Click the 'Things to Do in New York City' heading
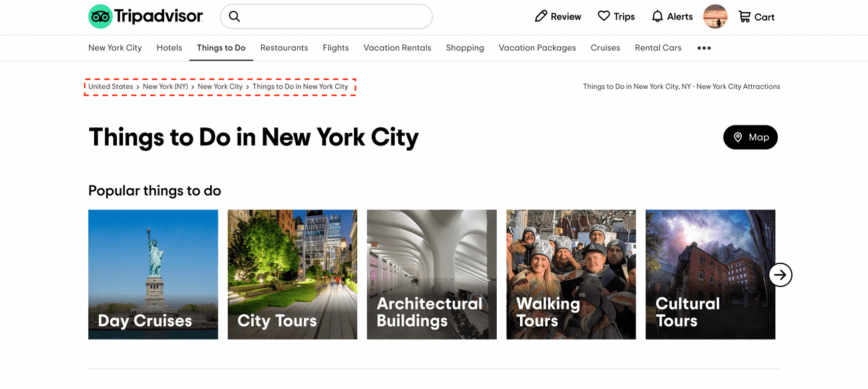 point(254,137)
